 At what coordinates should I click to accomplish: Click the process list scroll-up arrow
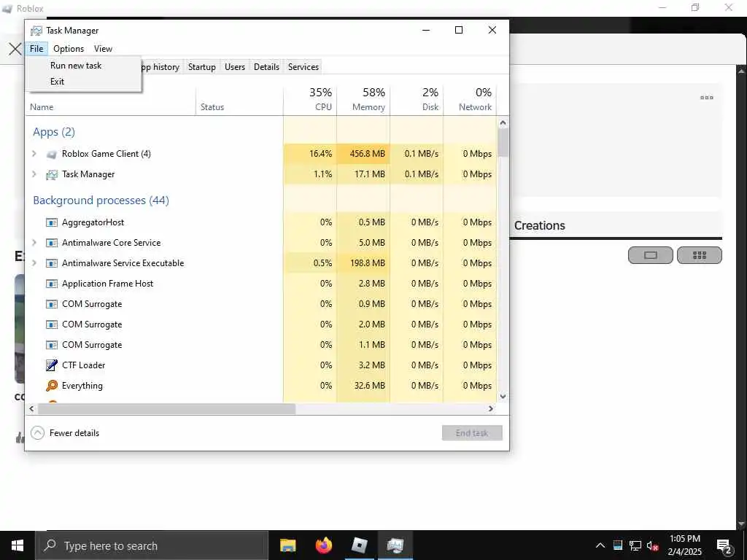(503, 122)
